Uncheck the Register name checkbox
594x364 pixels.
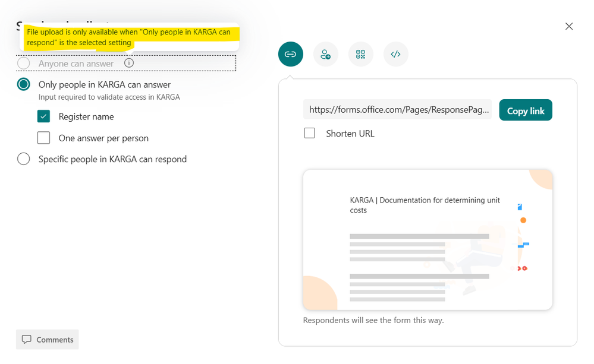[x=43, y=116]
